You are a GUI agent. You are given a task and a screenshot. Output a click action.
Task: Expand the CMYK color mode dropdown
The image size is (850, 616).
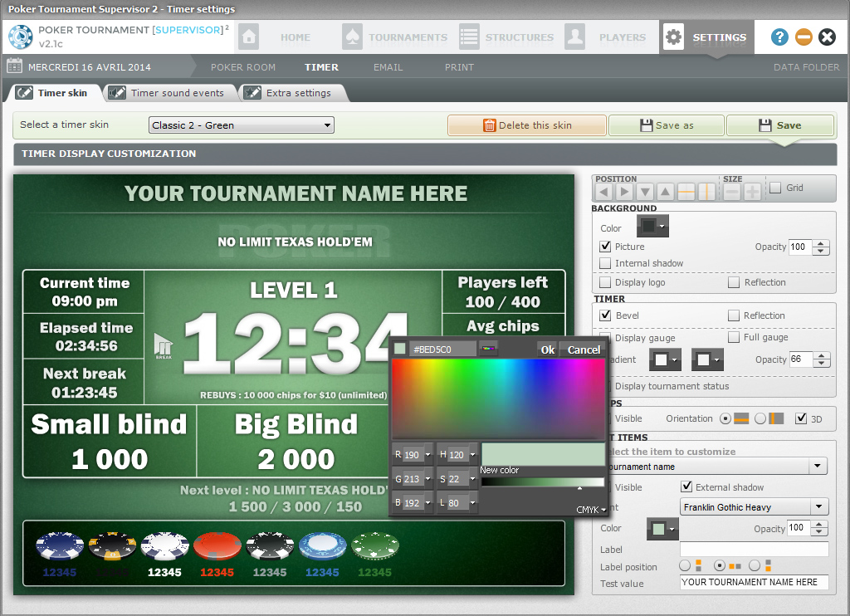[591, 510]
